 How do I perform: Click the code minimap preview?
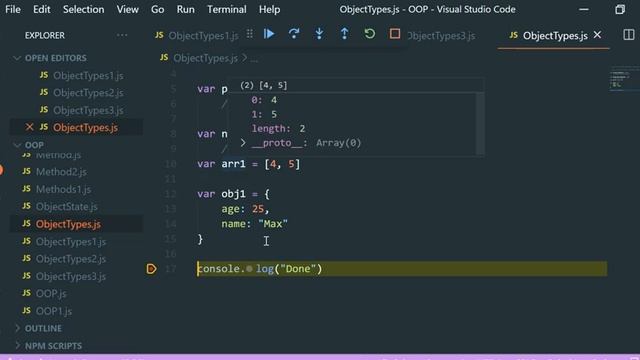coord(624,79)
